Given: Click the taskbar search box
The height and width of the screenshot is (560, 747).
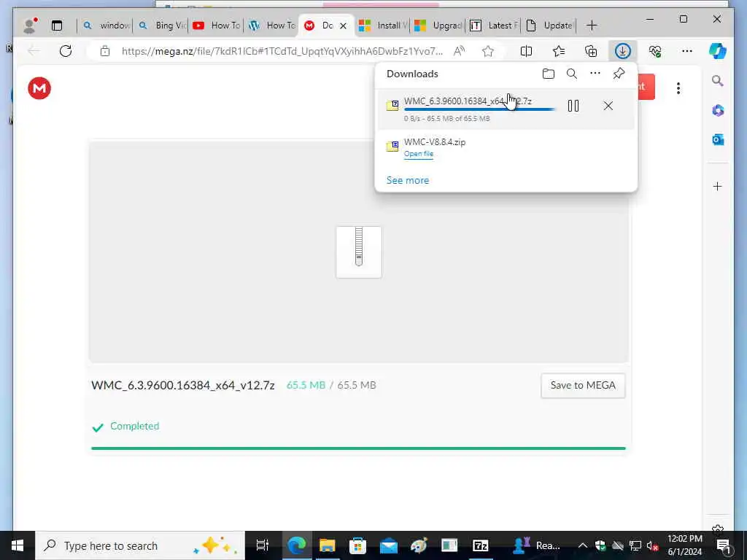Looking at the screenshot, I should (x=140, y=545).
